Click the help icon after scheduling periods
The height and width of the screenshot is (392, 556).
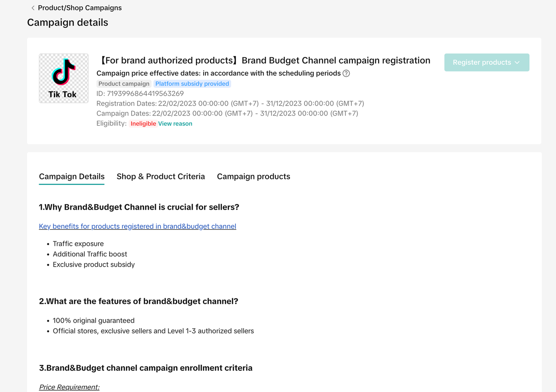click(346, 73)
